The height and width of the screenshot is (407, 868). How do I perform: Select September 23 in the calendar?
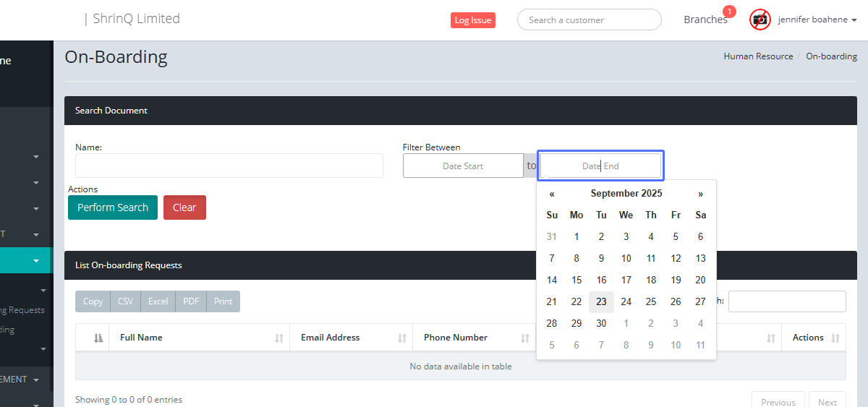pos(601,302)
